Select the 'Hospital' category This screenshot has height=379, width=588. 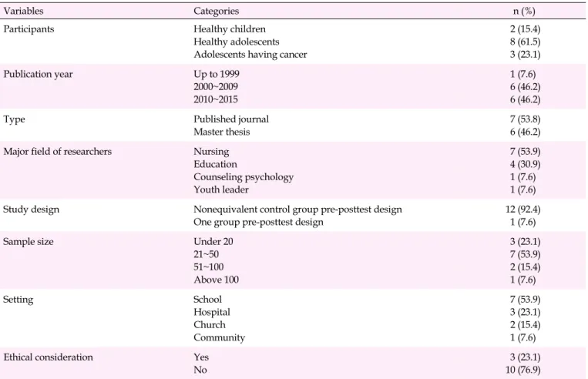pyautogui.click(x=211, y=312)
